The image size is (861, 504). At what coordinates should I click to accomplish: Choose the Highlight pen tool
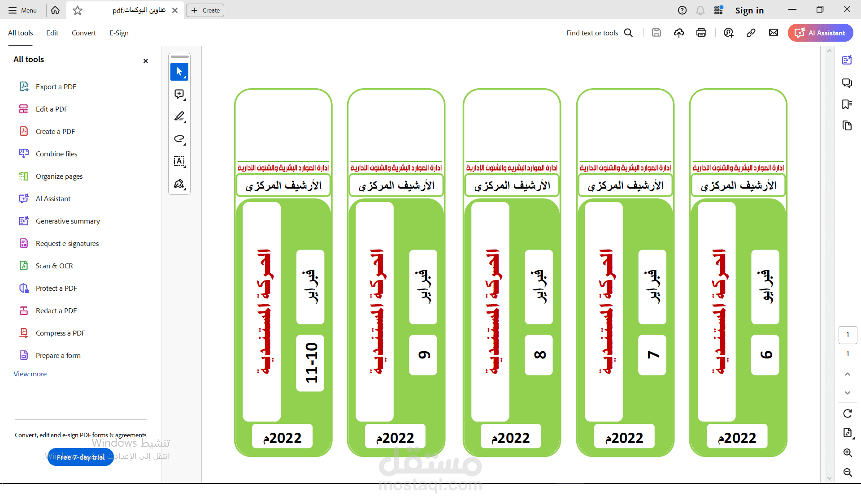click(x=179, y=116)
